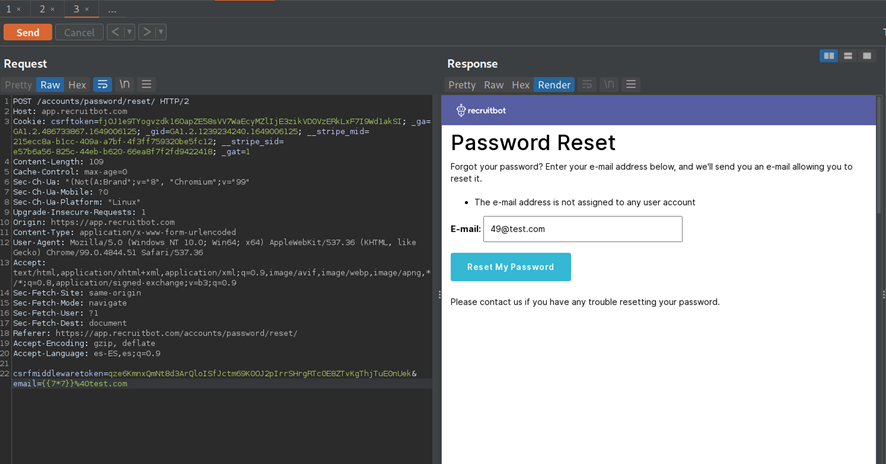Select Raw view in Request panel

pyautogui.click(x=50, y=85)
